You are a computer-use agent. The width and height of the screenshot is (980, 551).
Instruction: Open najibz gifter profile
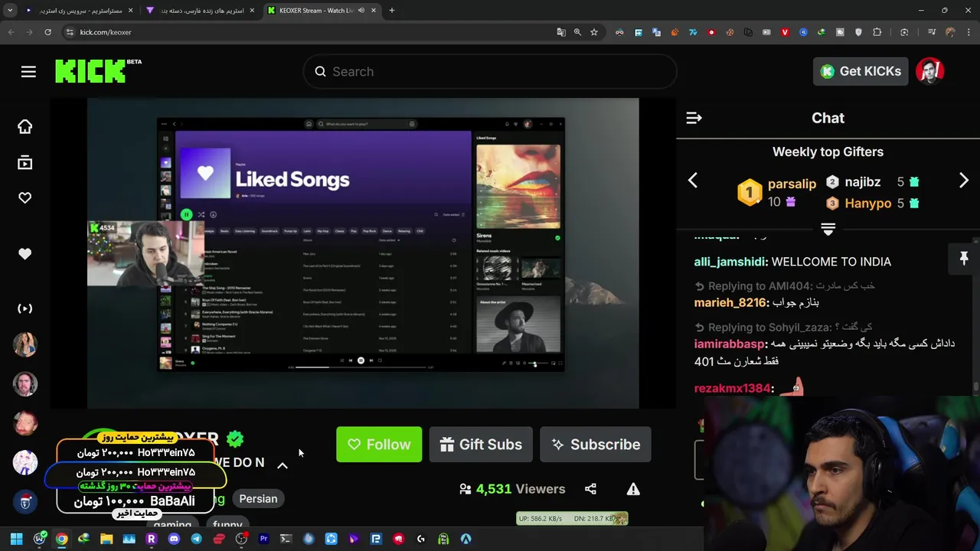pyautogui.click(x=862, y=182)
